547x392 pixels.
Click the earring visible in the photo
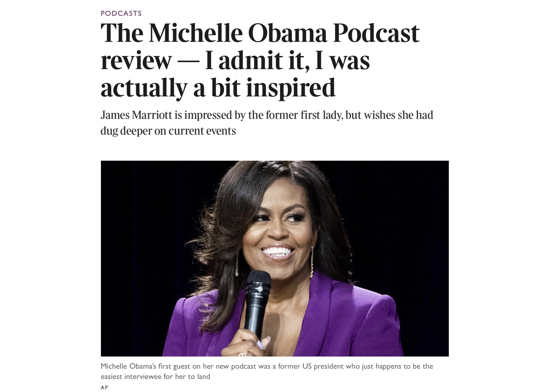click(x=312, y=263)
